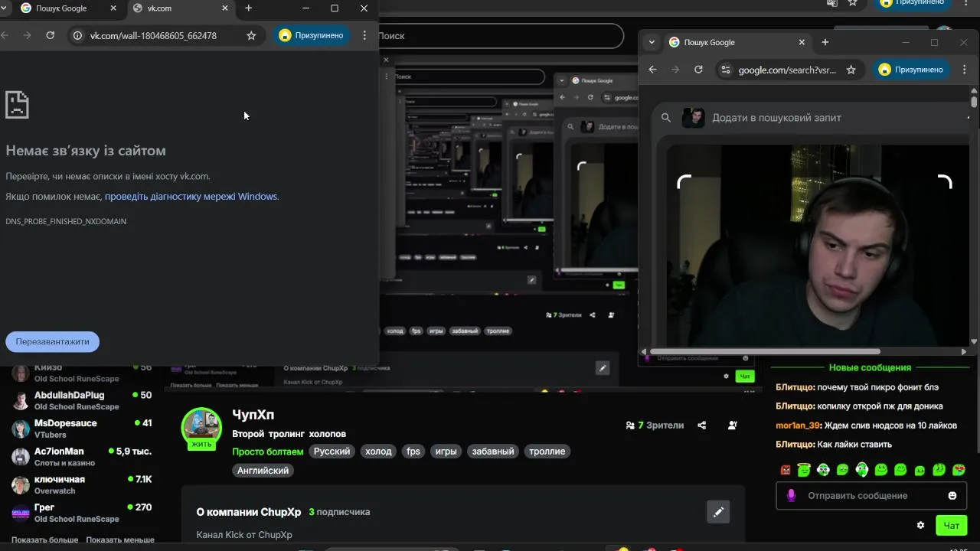Open tab search dropdown in vk.com window
Screen dimensions: 980x551
click(x=4, y=8)
